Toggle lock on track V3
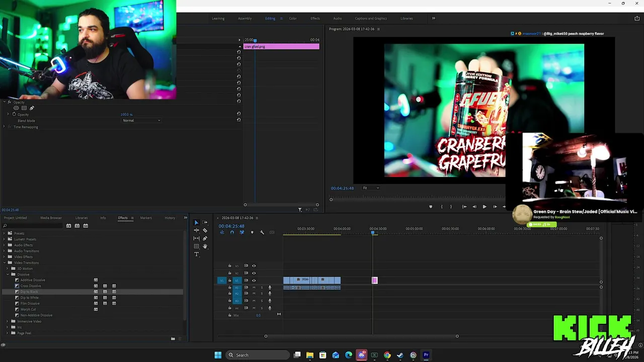644x362 pixels. 230,266
